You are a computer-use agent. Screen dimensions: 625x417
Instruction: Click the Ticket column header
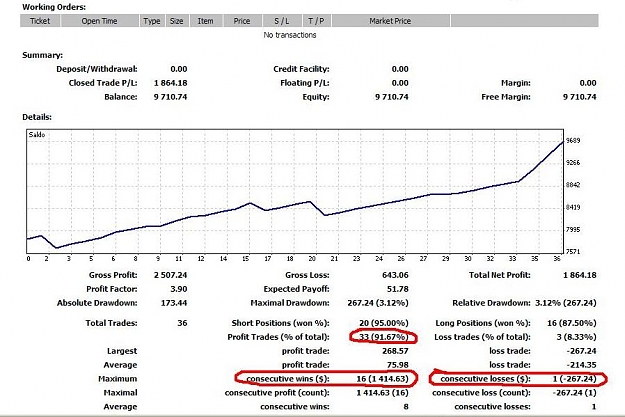click(x=40, y=21)
